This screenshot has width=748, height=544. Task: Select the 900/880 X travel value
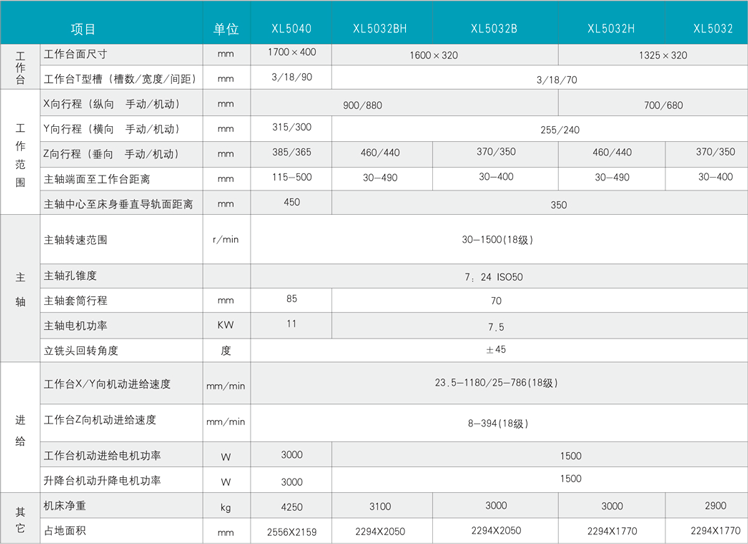click(362, 104)
